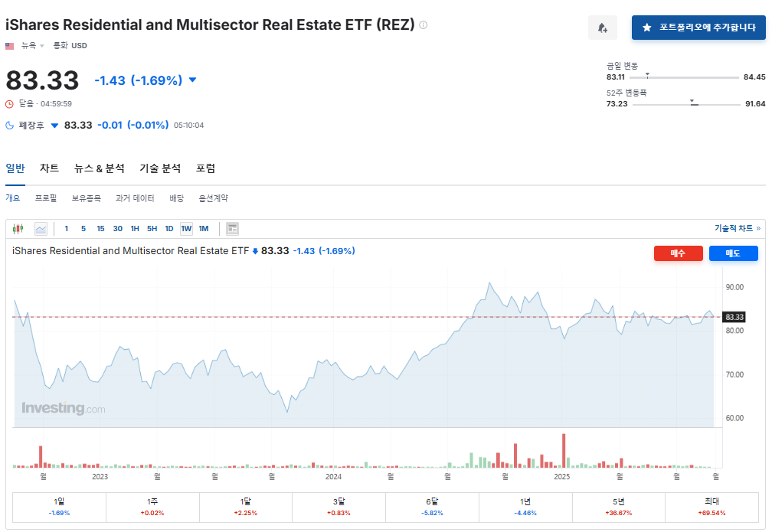
Task: Set chart interval to 1D
Action: tap(168, 228)
